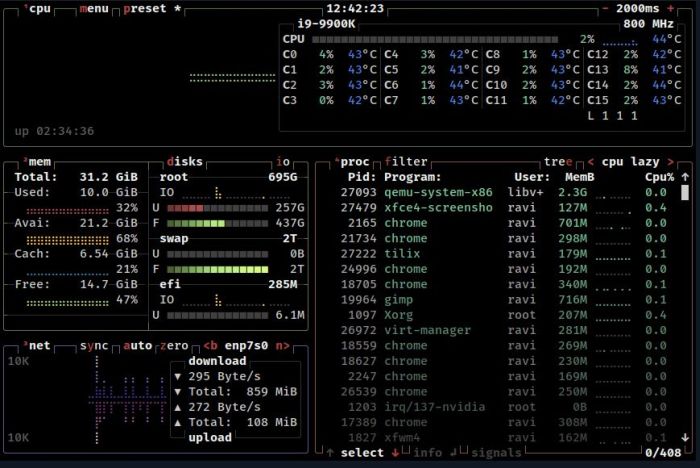Click the clock showing 12:42:23
Viewport: 700px width, 468px height.
point(355,8)
